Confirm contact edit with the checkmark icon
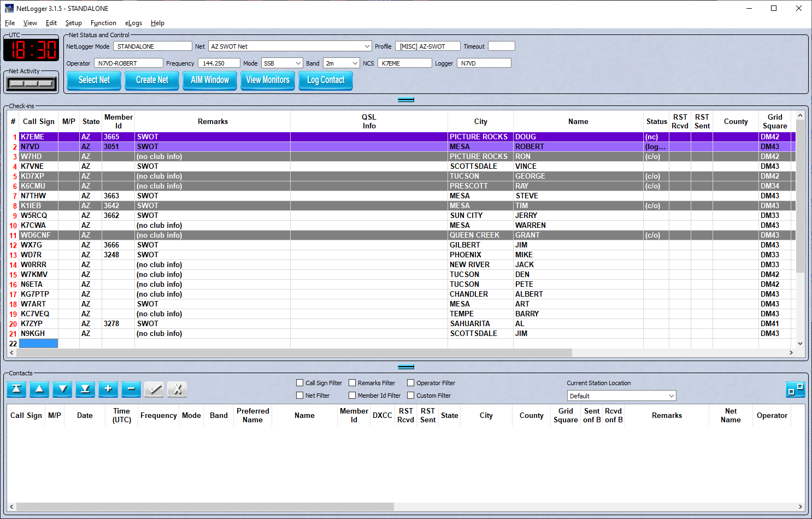812x519 pixels. 154,390
